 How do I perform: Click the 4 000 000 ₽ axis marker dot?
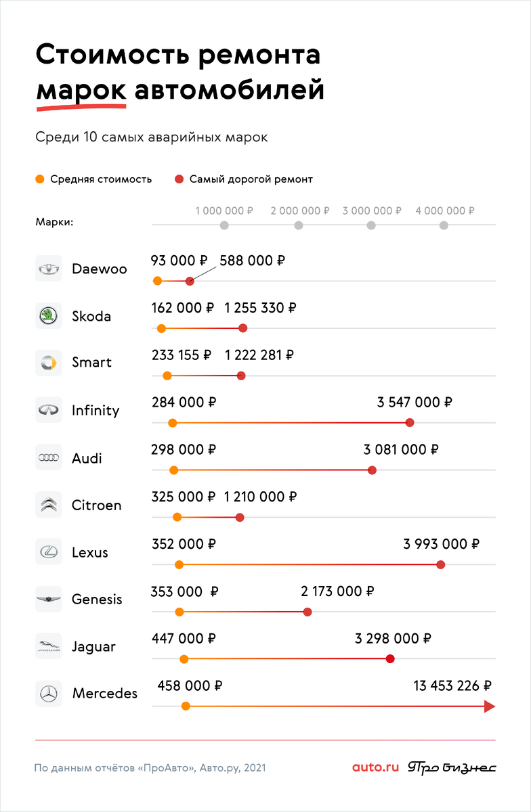(444, 225)
